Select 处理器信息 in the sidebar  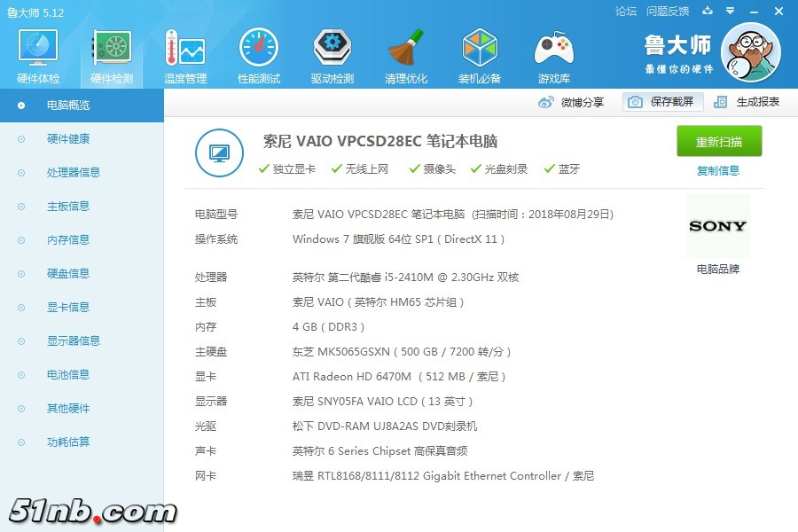point(74,173)
